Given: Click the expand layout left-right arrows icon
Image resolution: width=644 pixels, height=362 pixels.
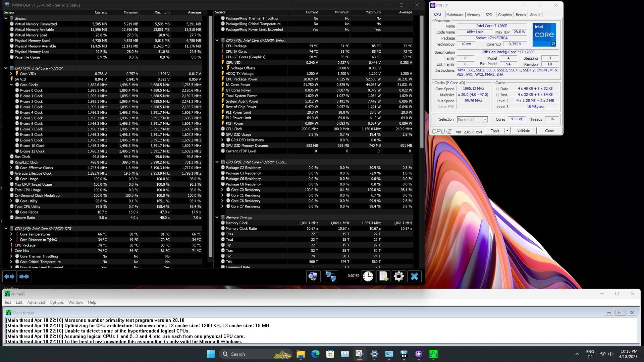Looking at the screenshot, I should 9,276.
